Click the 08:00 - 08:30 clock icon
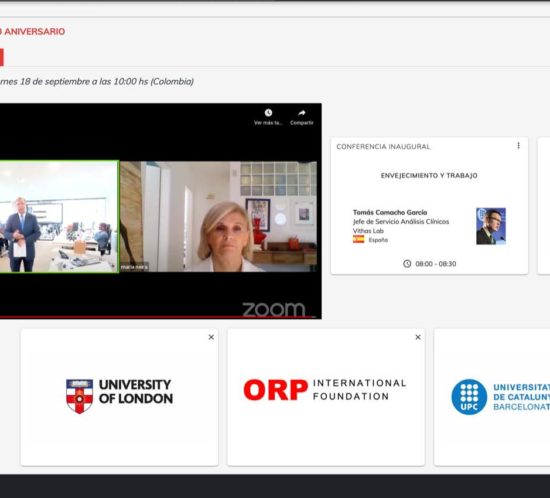550x498 pixels. coord(407,264)
